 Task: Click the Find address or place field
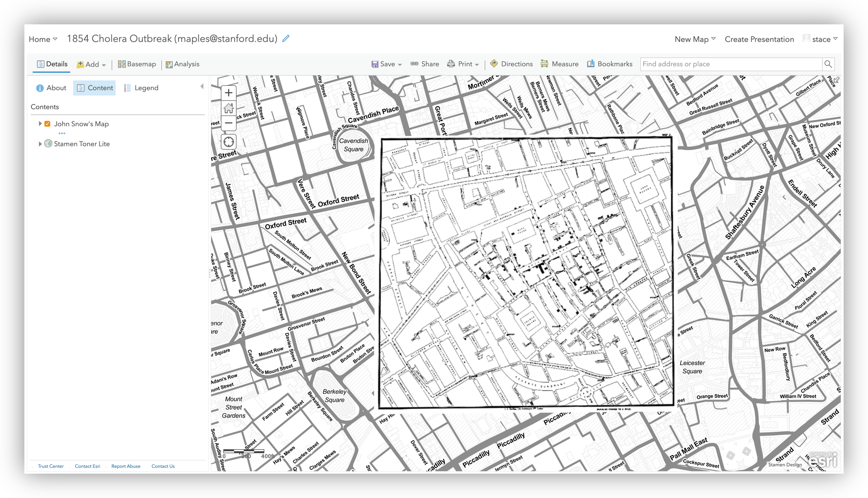(x=731, y=64)
